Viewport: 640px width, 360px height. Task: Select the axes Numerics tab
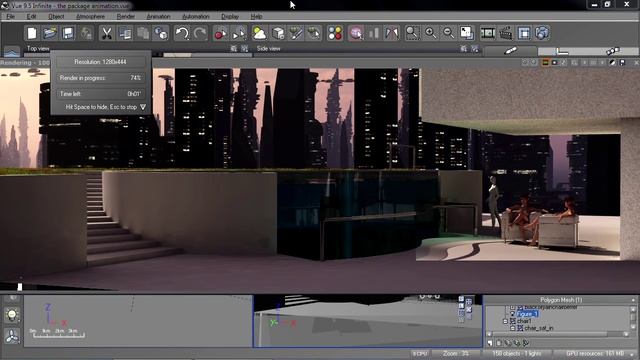562,51
